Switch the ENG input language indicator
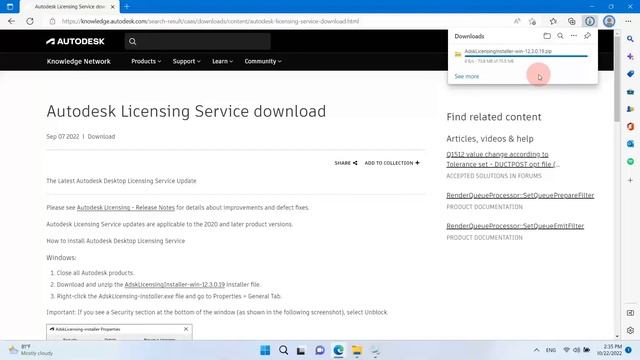Screen dimensions: 640x360 click(551, 350)
